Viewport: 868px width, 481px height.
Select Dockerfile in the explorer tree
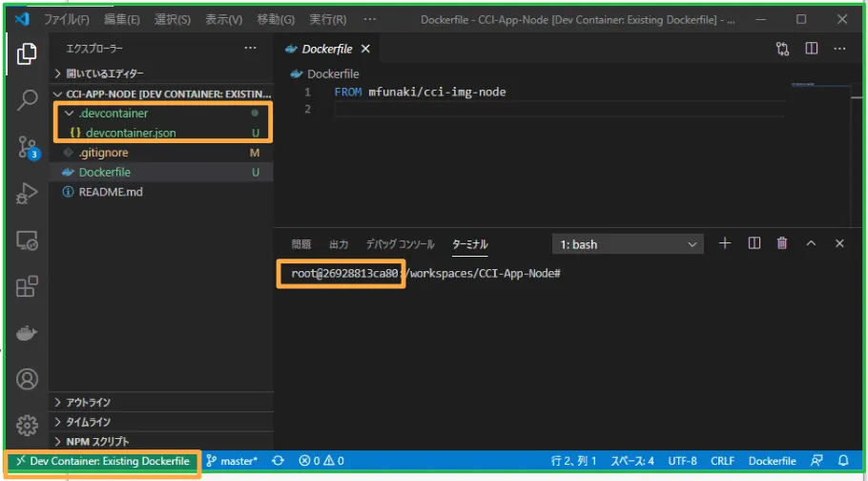pos(161,173)
